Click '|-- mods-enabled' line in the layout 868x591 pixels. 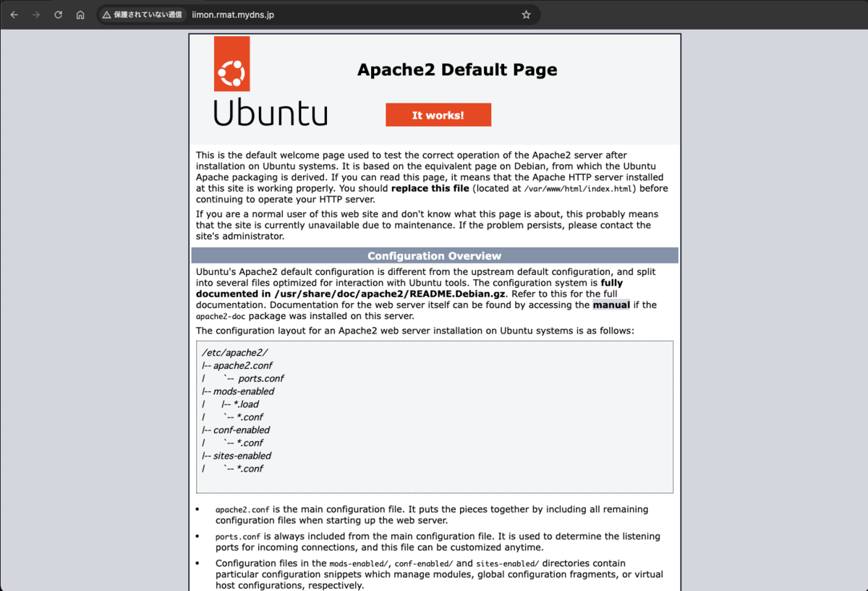239,391
